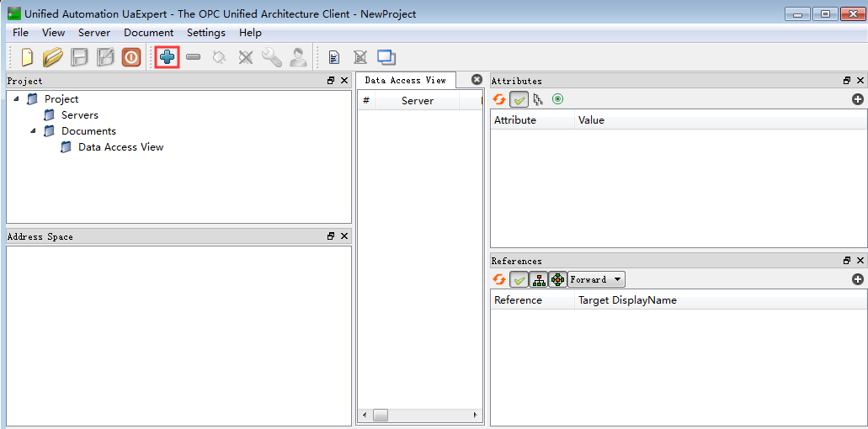Screen dimensions: 868x429
Task: Open the File menu
Action: 20,33
